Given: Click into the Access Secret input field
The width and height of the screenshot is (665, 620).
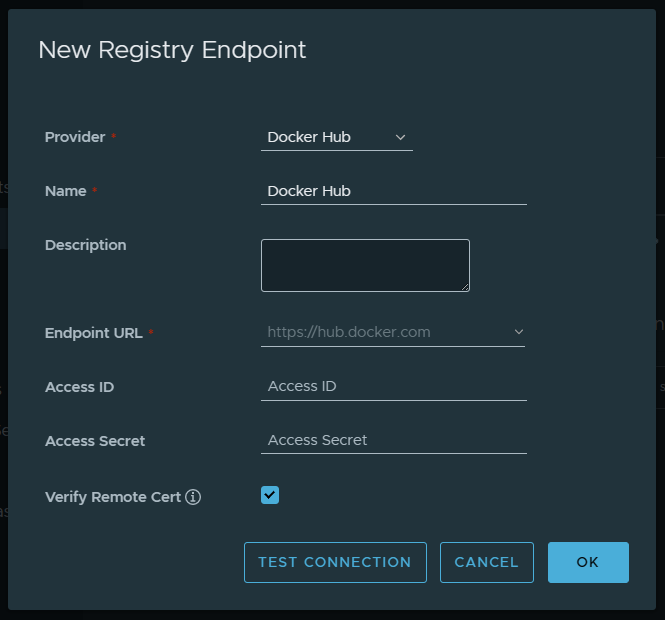Looking at the screenshot, I should [x=393, y=440].
